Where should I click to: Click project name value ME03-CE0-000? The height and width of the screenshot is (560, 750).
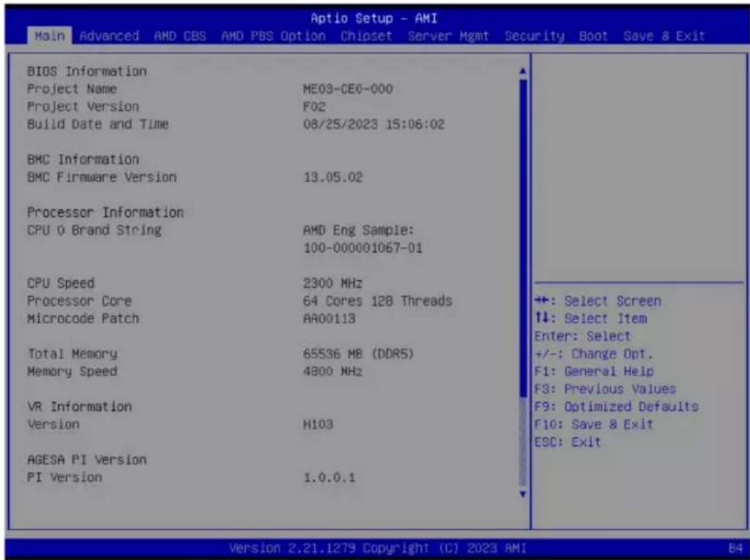348,89
